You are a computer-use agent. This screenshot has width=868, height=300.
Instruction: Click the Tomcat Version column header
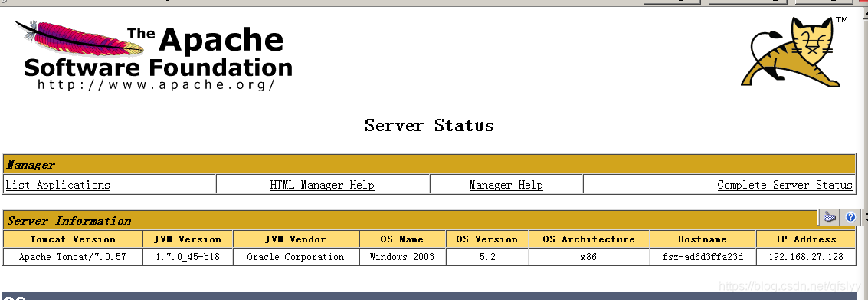coord(73,239)
